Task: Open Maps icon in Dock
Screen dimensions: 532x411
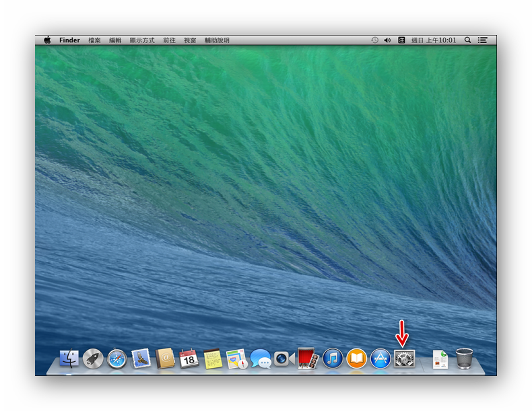Action: (x=236, y=359)
